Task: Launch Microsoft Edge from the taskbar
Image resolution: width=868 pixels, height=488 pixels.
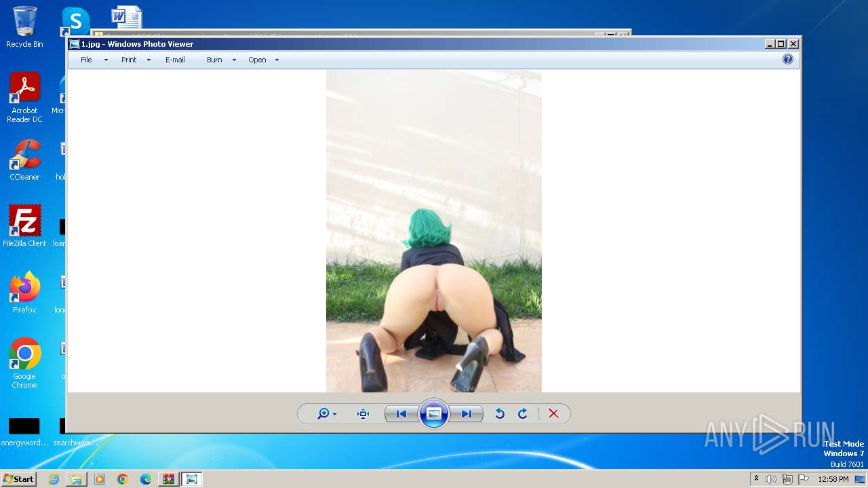Action: (x=146, y=479)
